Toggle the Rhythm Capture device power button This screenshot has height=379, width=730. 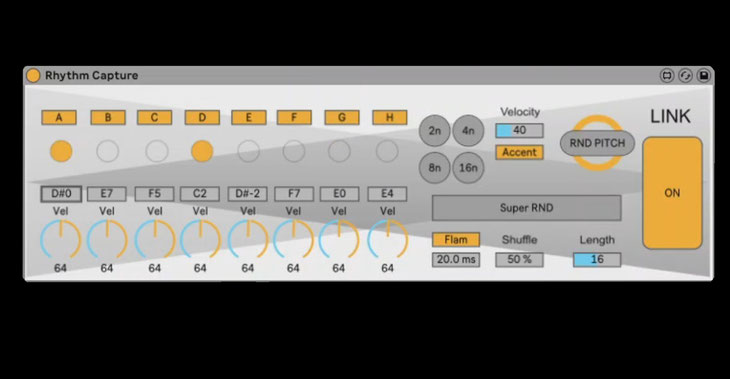coord(33,75)
